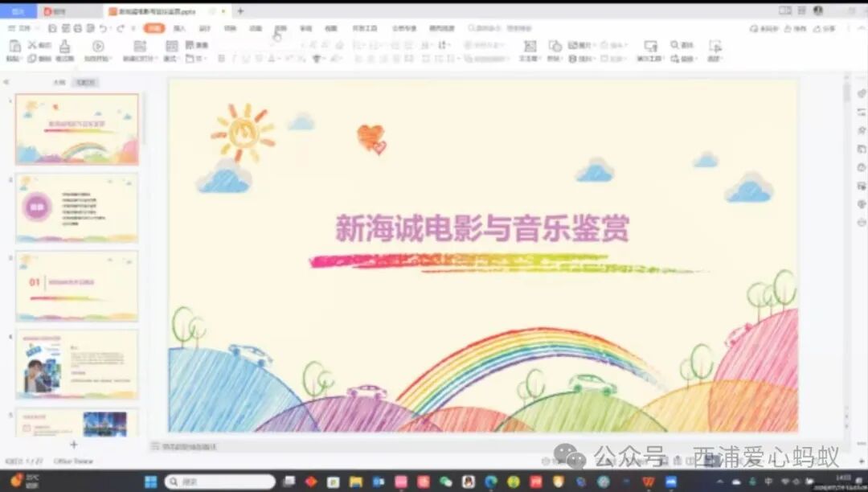Click the command search box in ribbon
Viewport: 868px width, 492px height.
[500, 28]
